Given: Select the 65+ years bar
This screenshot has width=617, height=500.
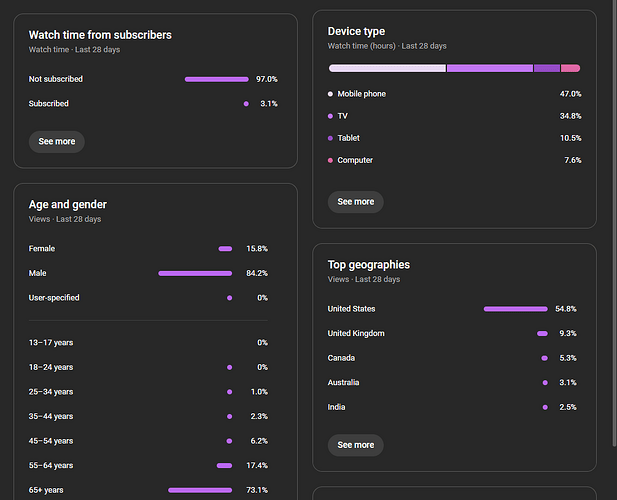Looking at the screenshot, I should point(200,490).
